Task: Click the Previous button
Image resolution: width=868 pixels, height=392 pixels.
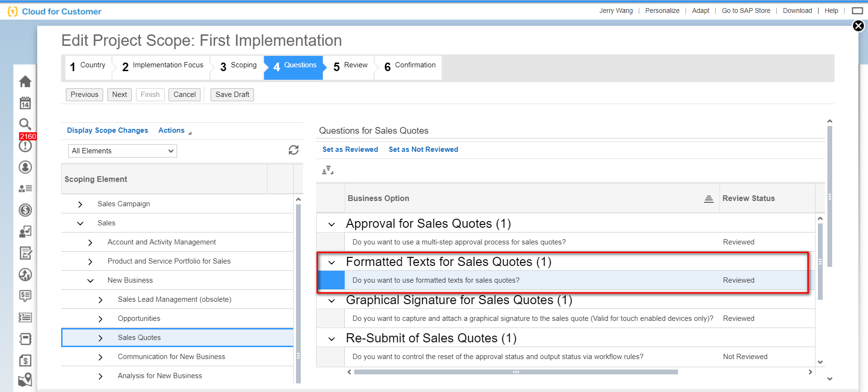Action: coord(85,95)
